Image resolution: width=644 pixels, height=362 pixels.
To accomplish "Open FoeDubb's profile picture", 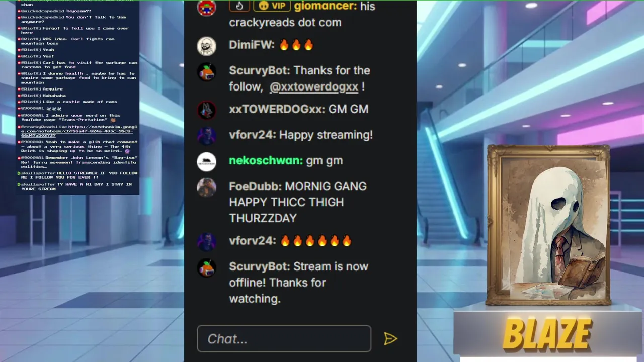I will tap(206, 188).
